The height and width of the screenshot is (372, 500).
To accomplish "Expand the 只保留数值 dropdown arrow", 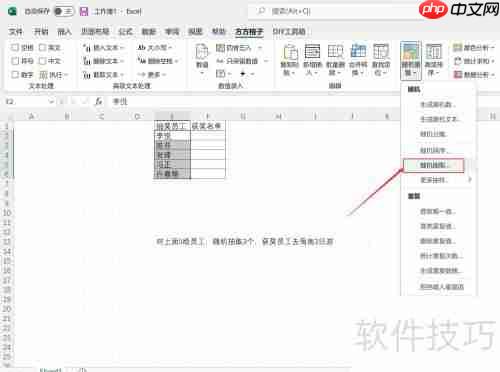I will pos(266,61).
